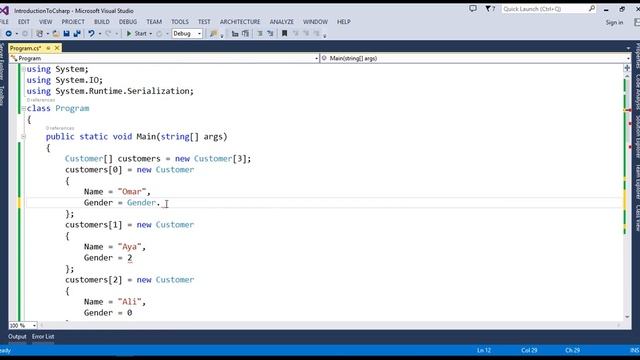Image resolution: width=640 pixels, height=360 pixels.
Task: Open the Navigate Backward history dropdown arrow
Action: tap(17, 33)
